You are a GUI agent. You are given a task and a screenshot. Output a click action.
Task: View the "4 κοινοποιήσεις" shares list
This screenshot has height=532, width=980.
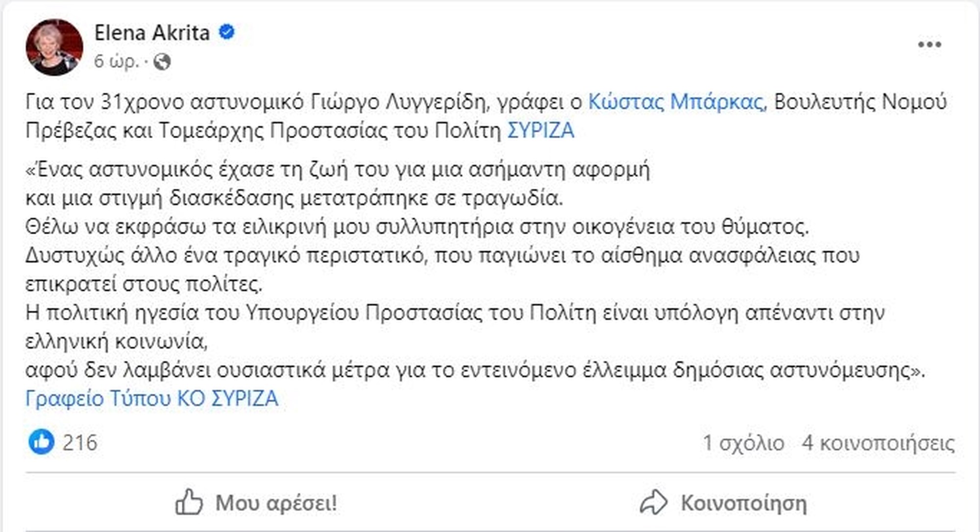click(x=878, y=443)
